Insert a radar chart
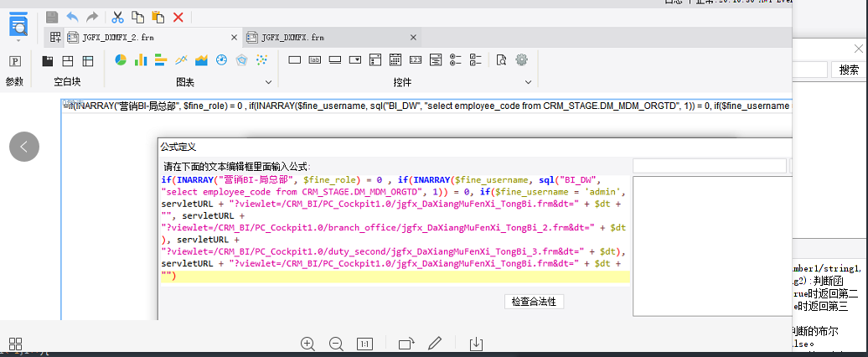 [x=241, y=59]
